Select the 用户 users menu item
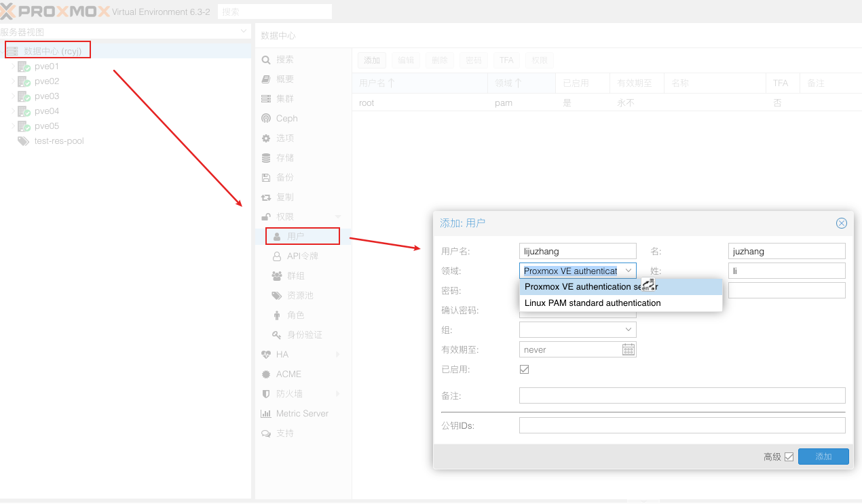The image size is (862, 504). [x=303, y=236]
